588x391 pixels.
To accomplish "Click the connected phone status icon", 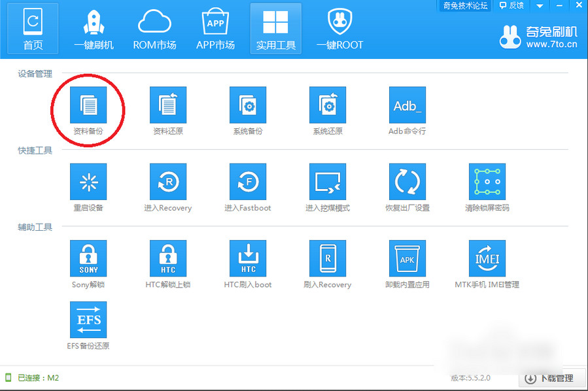I will coord(9,377).
